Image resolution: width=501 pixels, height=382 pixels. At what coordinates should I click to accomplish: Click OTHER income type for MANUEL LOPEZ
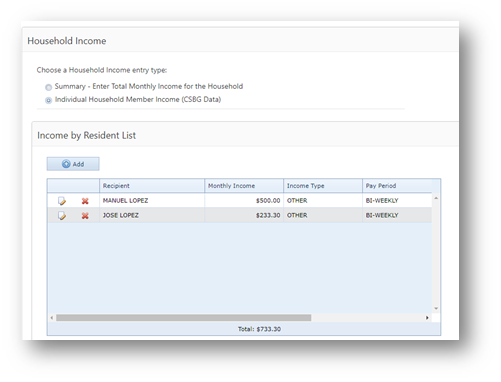tap(297, 200)
